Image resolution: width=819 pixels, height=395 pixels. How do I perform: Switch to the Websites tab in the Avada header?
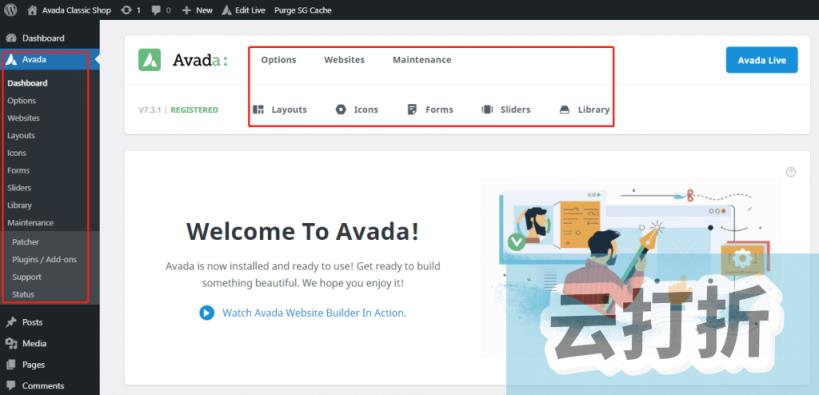pos(344,60)
